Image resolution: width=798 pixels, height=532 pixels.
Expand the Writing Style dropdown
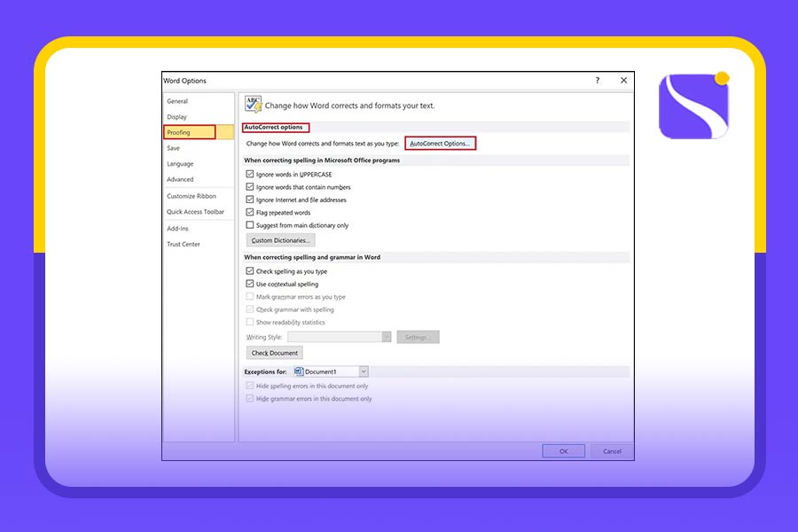tap(387, 337)
